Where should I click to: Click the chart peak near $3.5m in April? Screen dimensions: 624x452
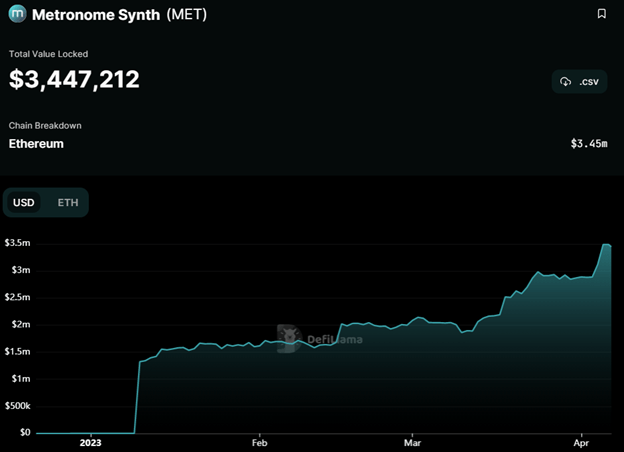[606, 245]
